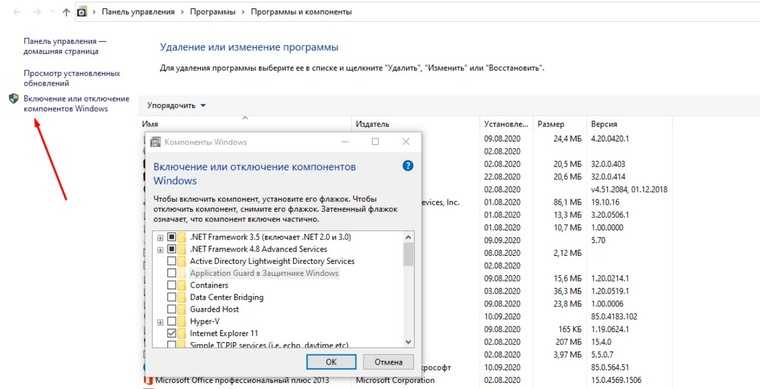Click the Back navigation arrow

click(17, 12)
